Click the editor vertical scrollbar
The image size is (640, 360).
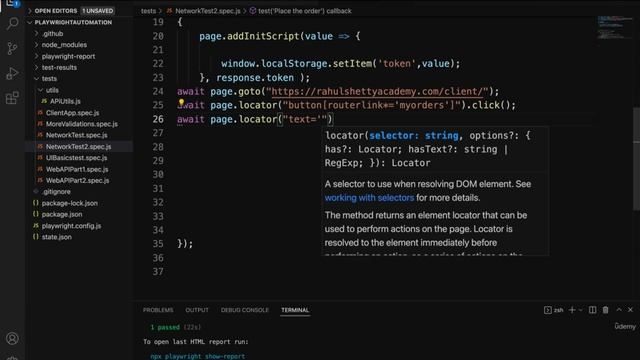click(636, 159)
